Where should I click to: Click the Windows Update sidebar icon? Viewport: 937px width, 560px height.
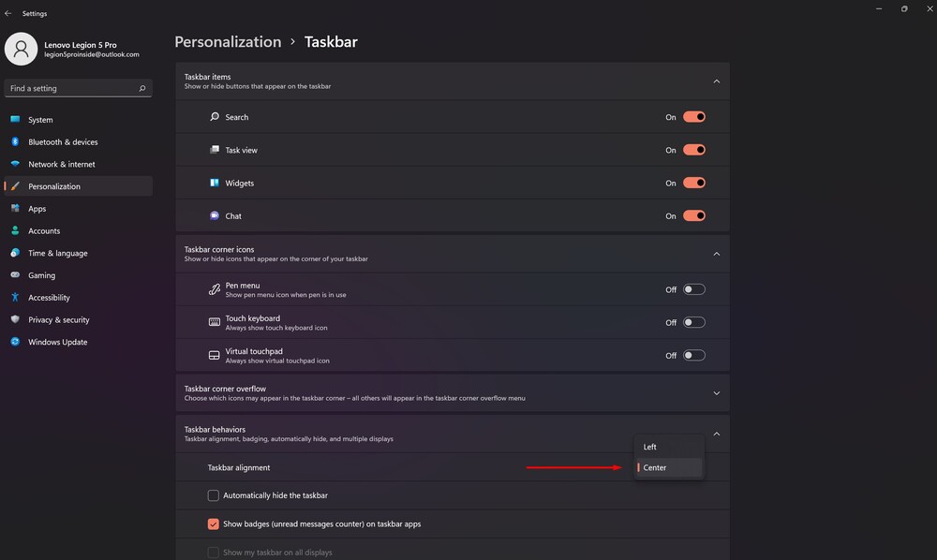point(16,342)
